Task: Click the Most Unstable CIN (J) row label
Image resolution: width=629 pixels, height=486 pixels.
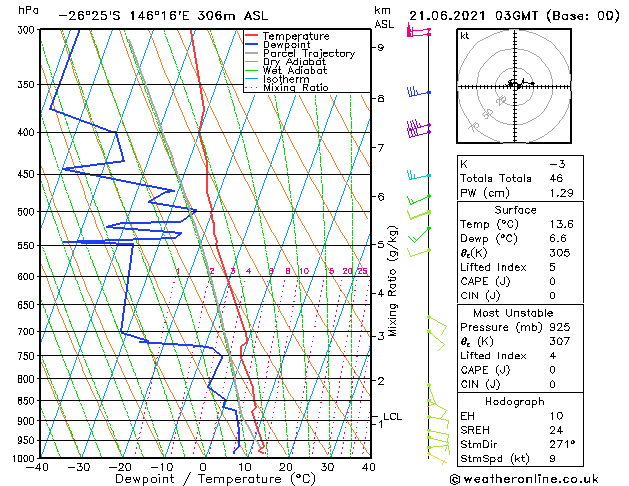Action: click(x=480, y=384)
